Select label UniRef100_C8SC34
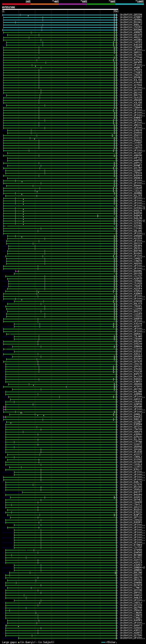This screenshot has height=644, width=146. 131,364
